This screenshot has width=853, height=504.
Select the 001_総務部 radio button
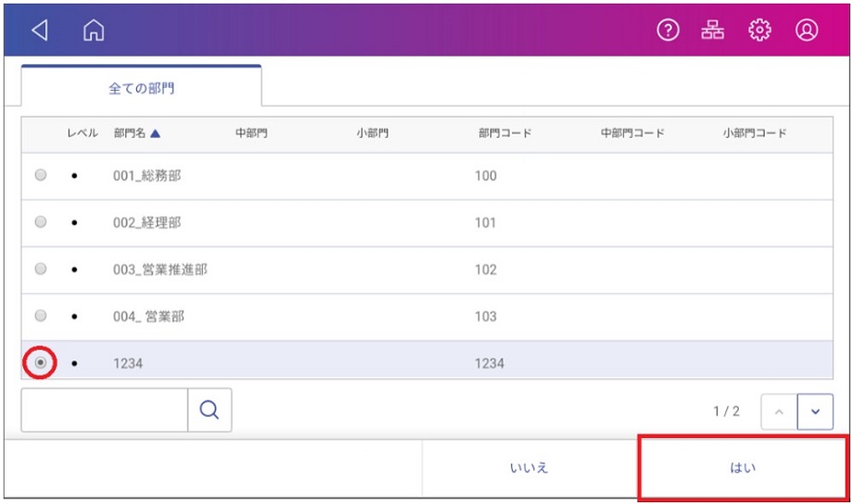click(40, 175)
